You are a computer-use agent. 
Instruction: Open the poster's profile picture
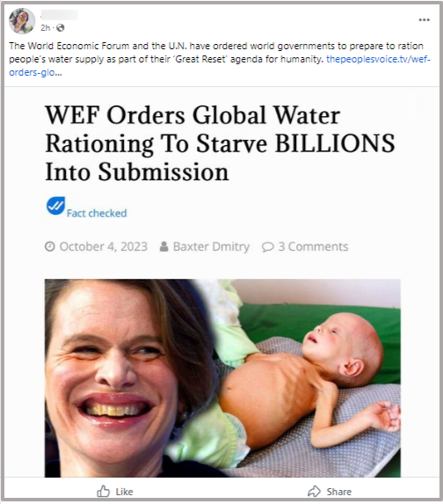[x=21, y=21]
